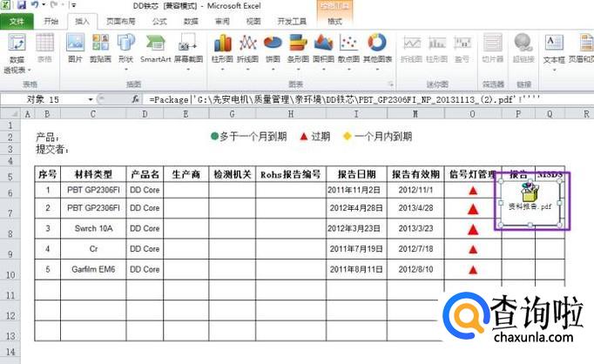
Task: Click the Undo button in quick access toolbar
Action: click(35, 5)
